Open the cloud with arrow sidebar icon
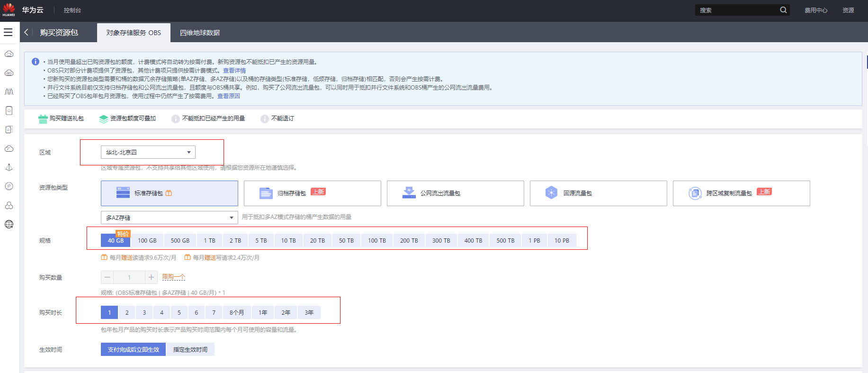 tap(9, 148)
